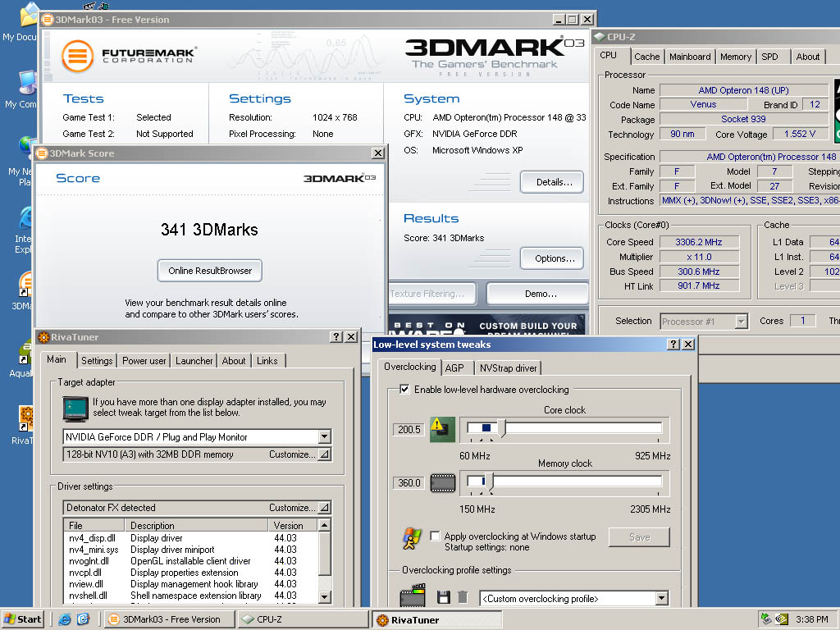The width and height of the screenshot is (840, 630).
Task: Open the Links tab in RivaTuner
Action: 267,361
